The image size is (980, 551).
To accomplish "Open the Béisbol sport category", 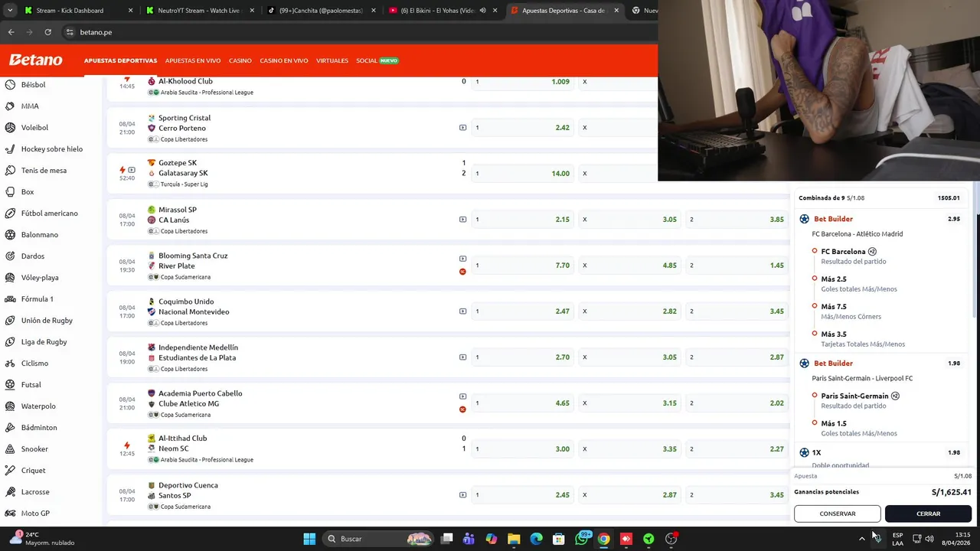I will [33, 85].
